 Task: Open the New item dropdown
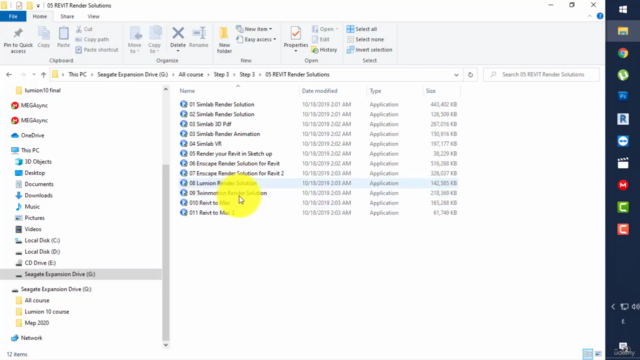[x=254, y=29]
